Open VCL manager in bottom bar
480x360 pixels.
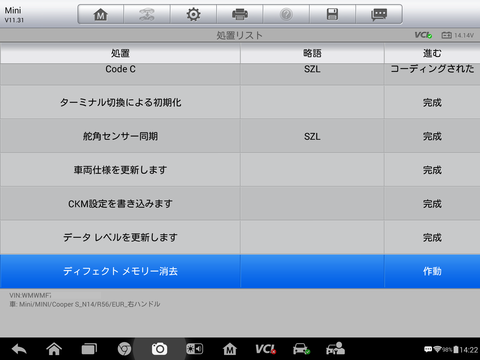click(265, 349)
